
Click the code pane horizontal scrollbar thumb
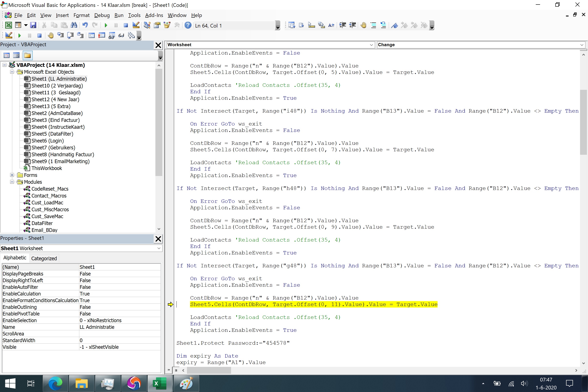209,370
